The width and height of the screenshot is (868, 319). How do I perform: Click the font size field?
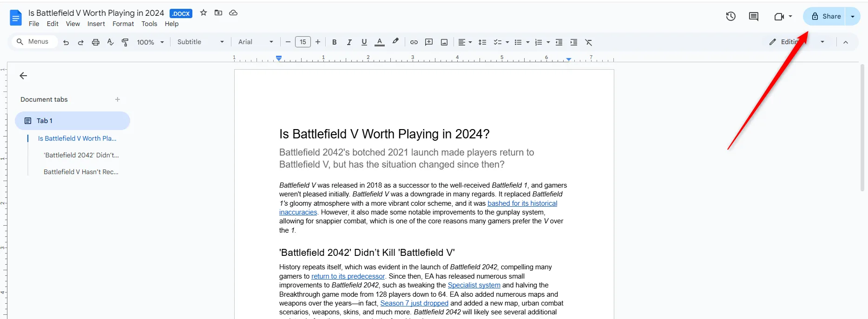303,42
